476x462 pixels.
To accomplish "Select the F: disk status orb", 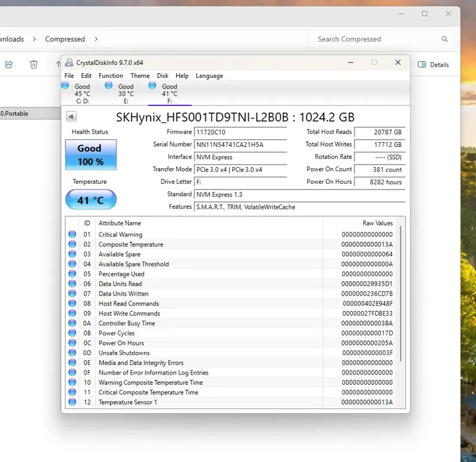I will (x=152, y=86).
